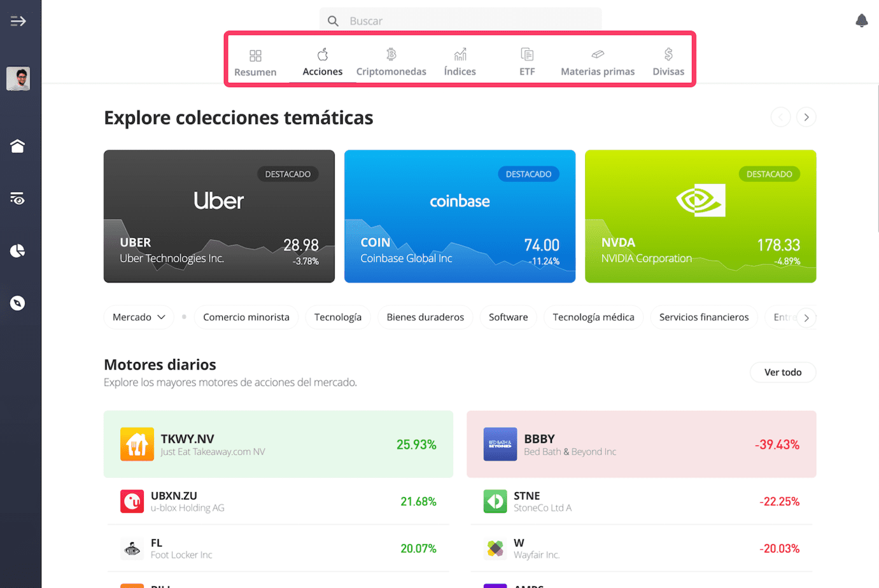Click the notifications bell icon

(862, 21)
